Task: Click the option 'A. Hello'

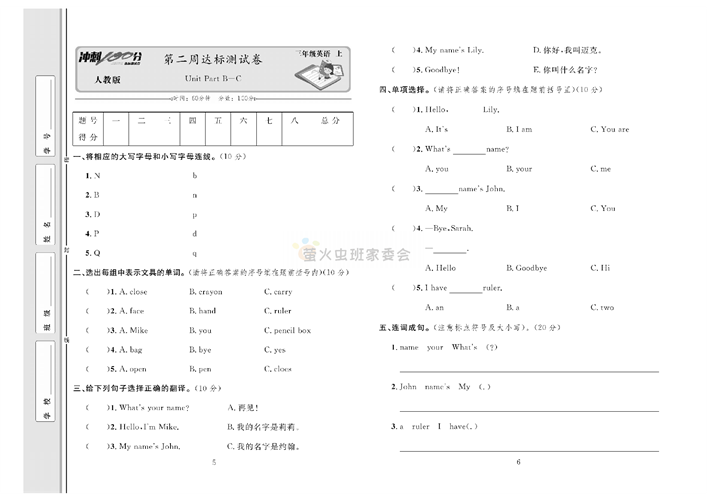Action: pyautogui.click(x=441, y=268)
